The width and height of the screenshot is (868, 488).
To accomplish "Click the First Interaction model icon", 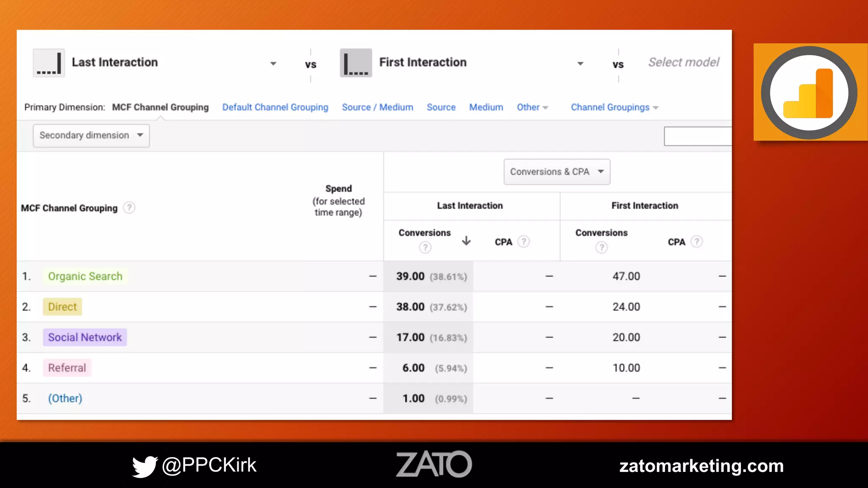I will tap(356, 63).
